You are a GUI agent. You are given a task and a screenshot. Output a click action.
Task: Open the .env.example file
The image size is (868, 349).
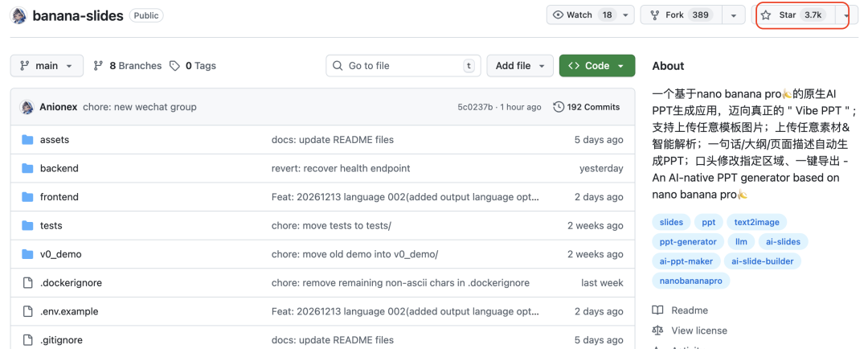pos(69,311)
